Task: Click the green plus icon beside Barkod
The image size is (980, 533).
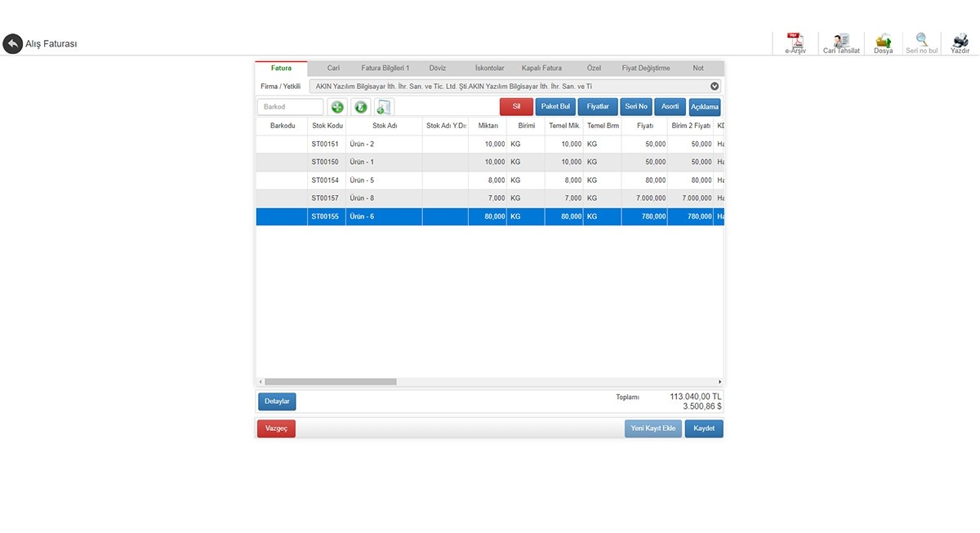Action: [x=337, y=107]
